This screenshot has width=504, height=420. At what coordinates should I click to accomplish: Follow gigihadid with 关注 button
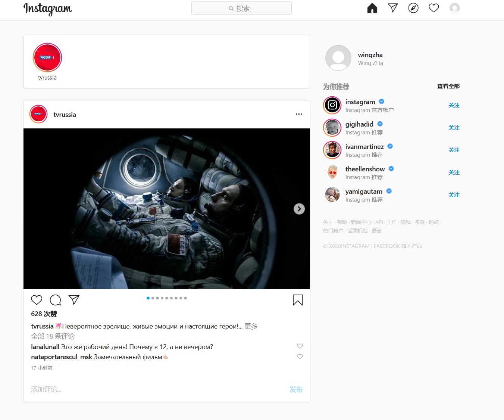pos(454,128)
